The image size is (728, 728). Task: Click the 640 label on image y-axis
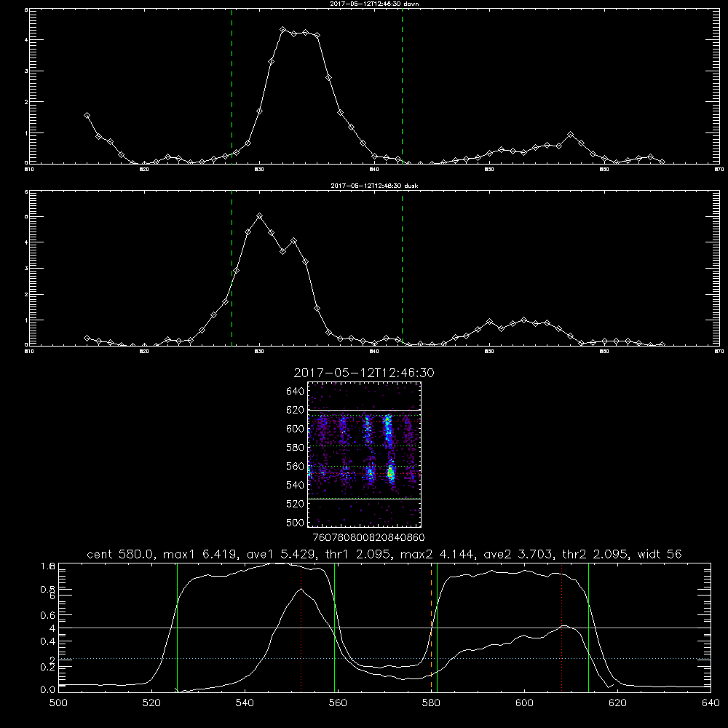pos(295,392)
